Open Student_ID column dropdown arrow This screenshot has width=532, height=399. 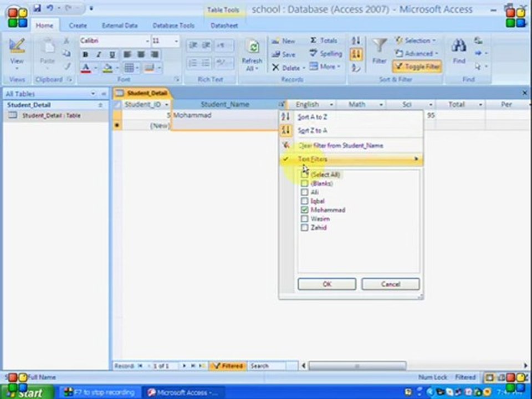click(x=167, y=105)
